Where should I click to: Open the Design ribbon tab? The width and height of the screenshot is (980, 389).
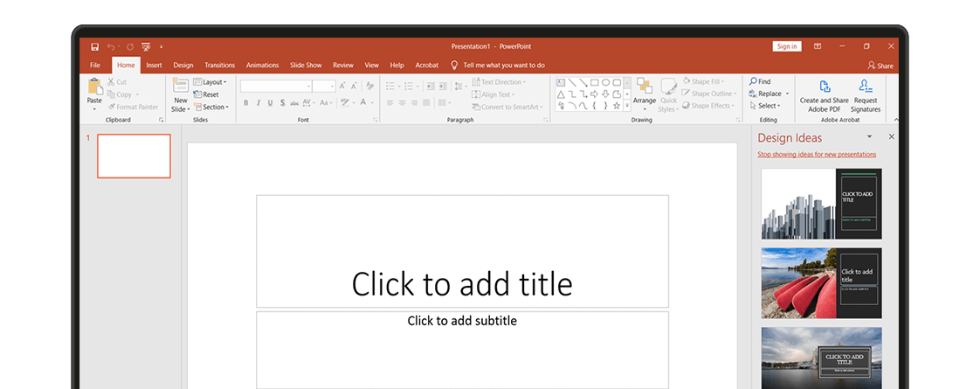pos(183,66)
